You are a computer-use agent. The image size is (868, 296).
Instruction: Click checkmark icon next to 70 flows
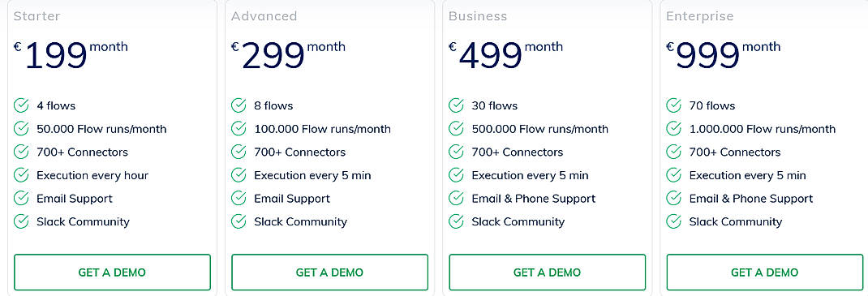pos(673,105)
